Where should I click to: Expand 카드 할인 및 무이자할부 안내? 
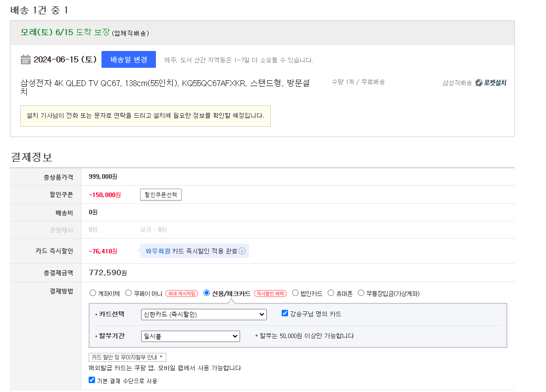coord(127,357)
